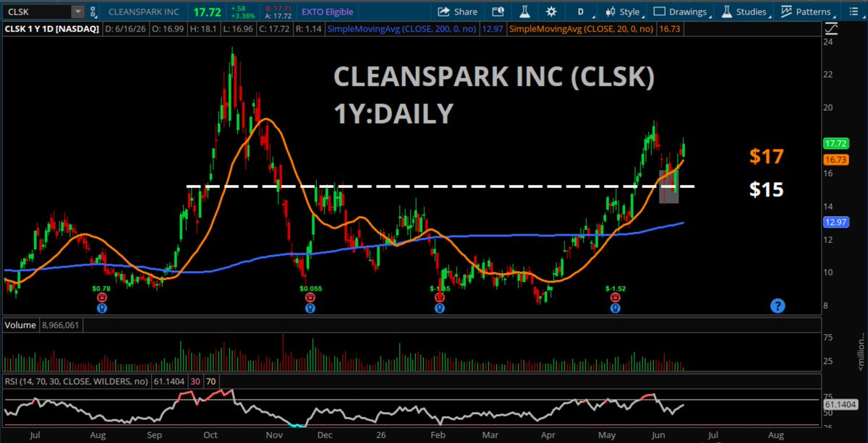The width and height of the screenshot is (868, 443).
Task: Click the $0.055 earnings value
Action: (310, 288)
